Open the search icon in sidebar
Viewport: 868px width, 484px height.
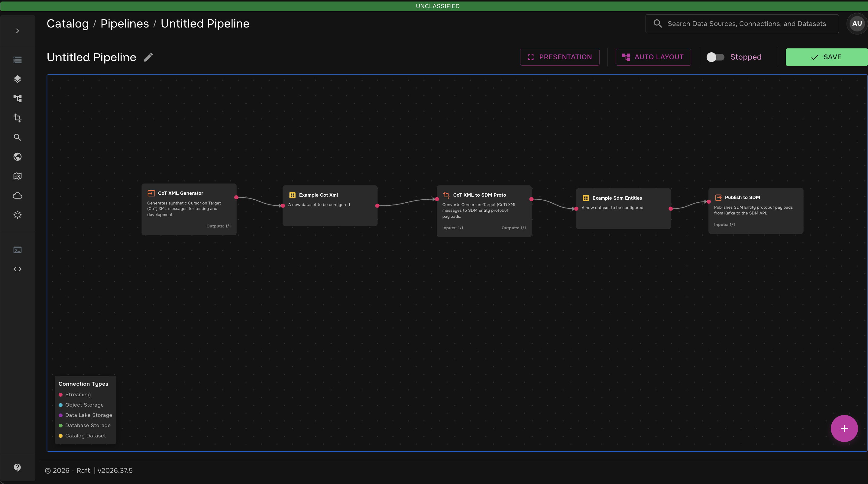pos(18,137)
